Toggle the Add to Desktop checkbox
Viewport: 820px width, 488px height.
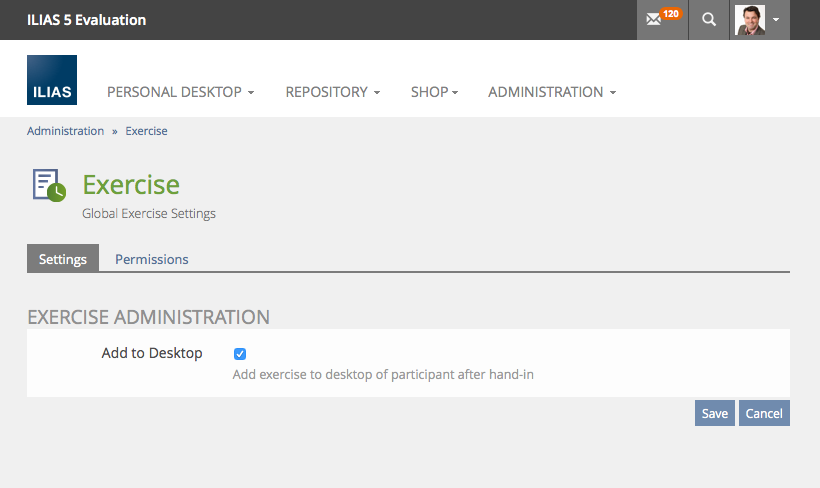[240, 354]
